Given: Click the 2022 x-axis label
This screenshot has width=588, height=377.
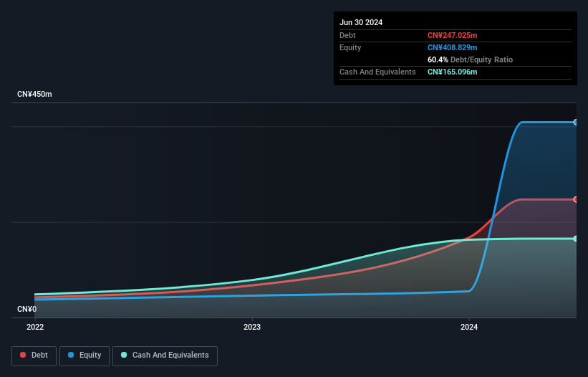Looking at the screenshot, I should (35, 327).
